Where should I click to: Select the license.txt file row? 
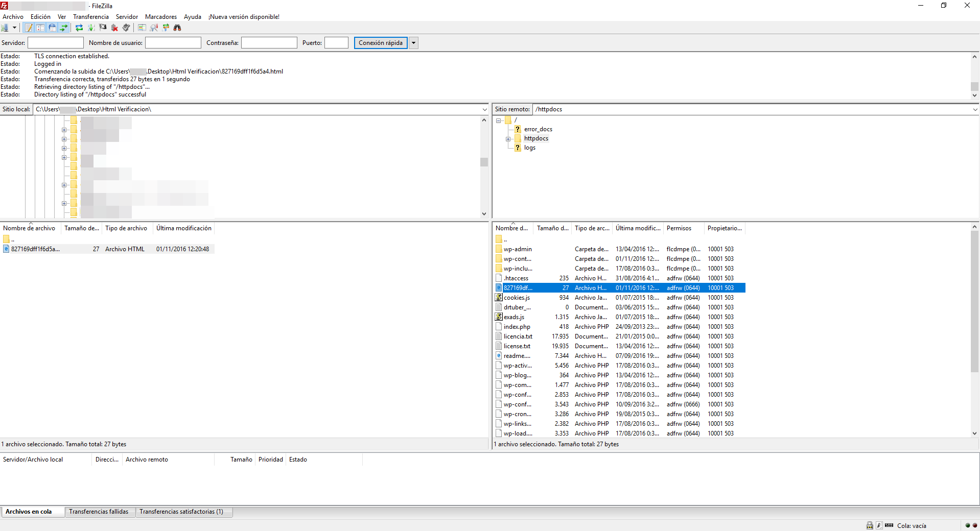(620, 346)
